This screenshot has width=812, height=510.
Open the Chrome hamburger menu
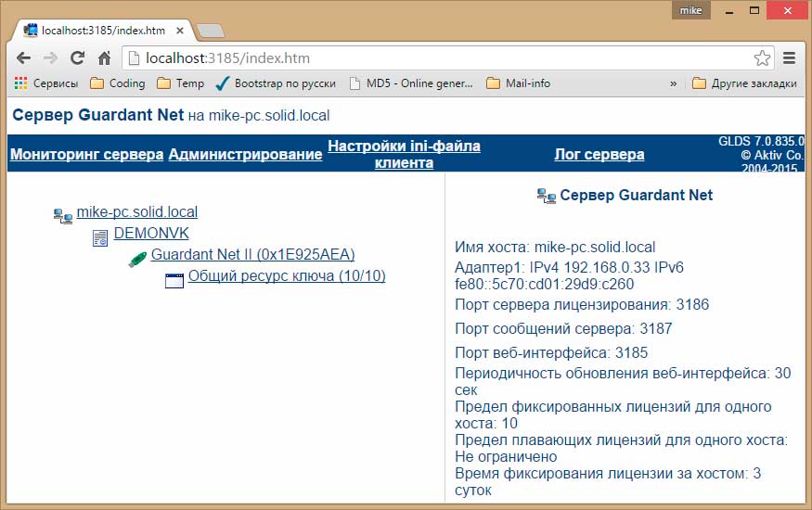[x=790, y=58]
